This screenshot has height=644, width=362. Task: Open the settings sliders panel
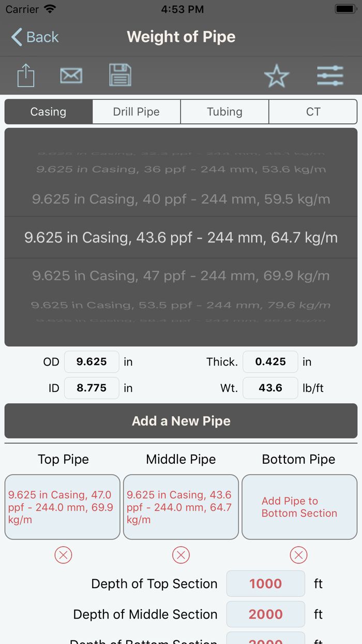330,75
